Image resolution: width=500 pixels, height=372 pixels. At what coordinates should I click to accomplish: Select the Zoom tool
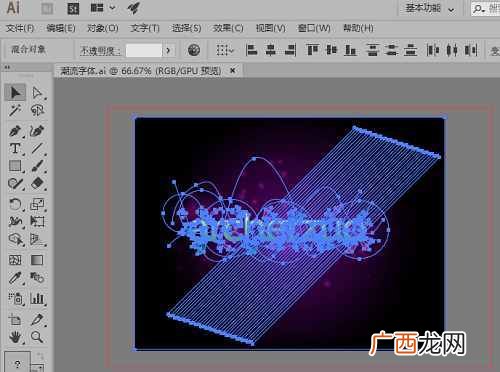(37, 337)
